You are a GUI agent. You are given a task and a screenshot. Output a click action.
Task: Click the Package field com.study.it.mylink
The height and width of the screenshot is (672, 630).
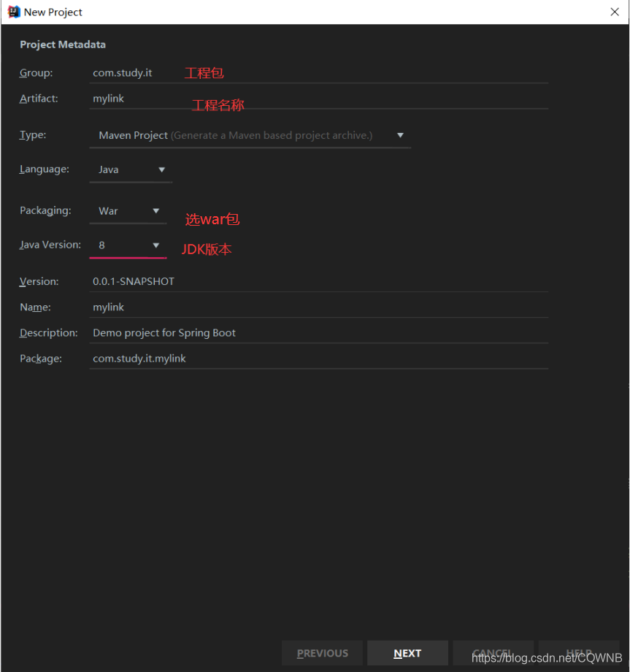pyautogui.click(x=318, y=359)
